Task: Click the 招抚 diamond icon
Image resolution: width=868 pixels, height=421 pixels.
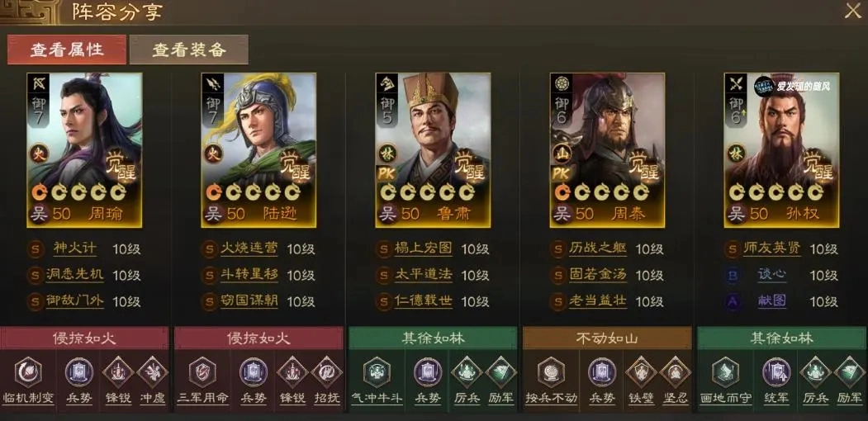Action: [x=326, y=372]
